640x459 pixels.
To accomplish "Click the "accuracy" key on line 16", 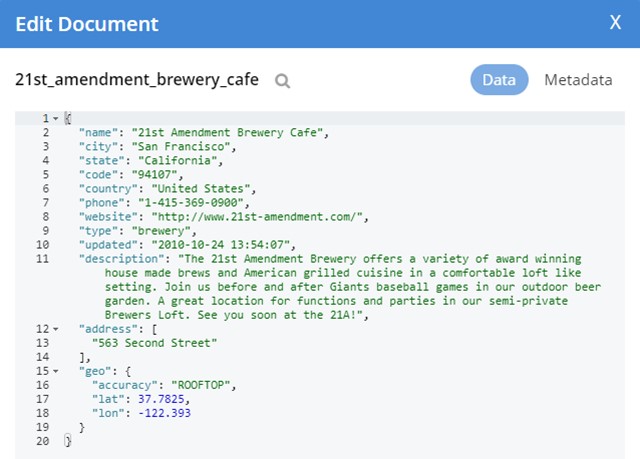I will coord(125,385).
